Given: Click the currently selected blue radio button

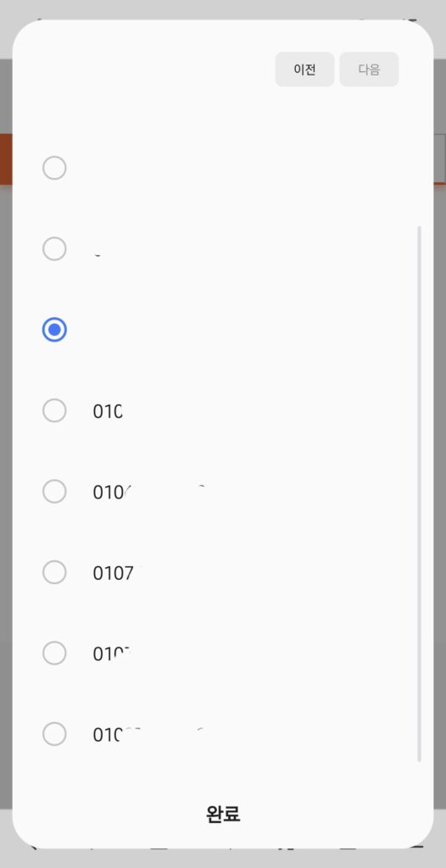Looking at the screenshot, I should [54, 330].
